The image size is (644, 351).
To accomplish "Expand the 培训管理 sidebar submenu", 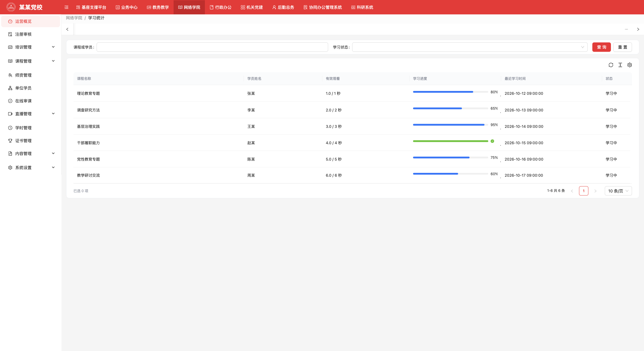I will click(x=31, y=47).
